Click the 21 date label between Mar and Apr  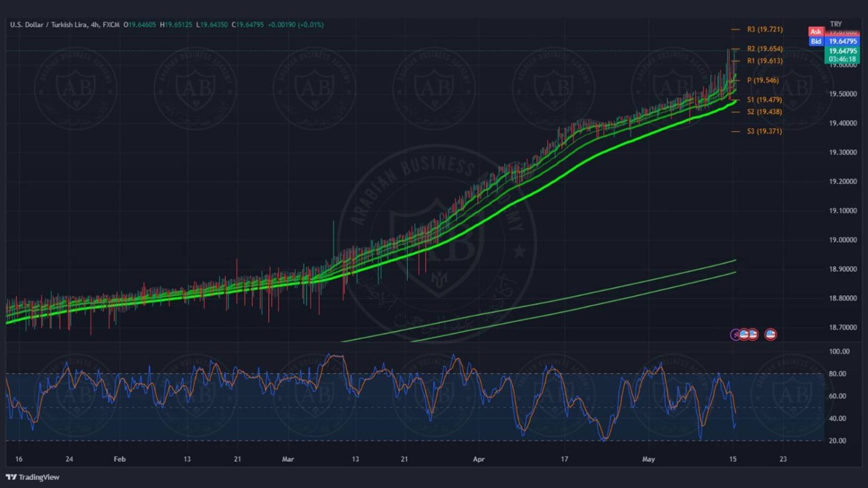pyautogui.click(x=404, y=459)
